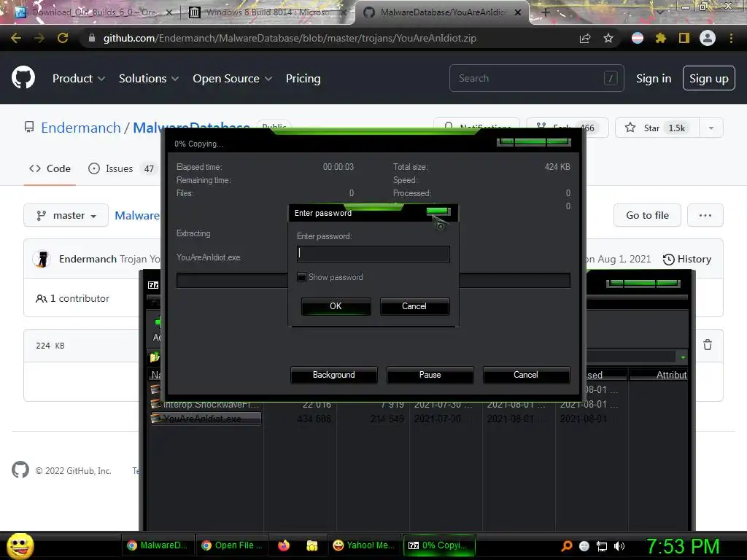Click the 1 contributor text
747x560 pixels.
pyautogui.click(x=73, y=298)
